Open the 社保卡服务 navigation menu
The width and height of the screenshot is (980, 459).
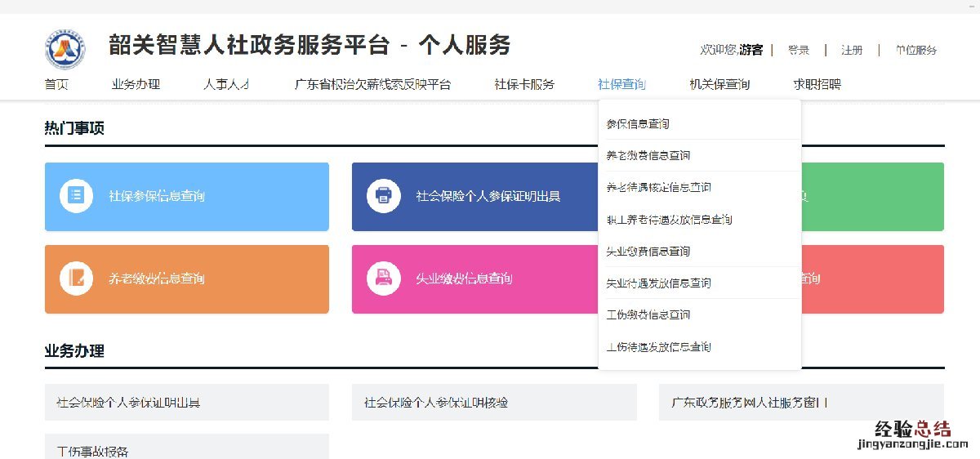coord(523,84)
